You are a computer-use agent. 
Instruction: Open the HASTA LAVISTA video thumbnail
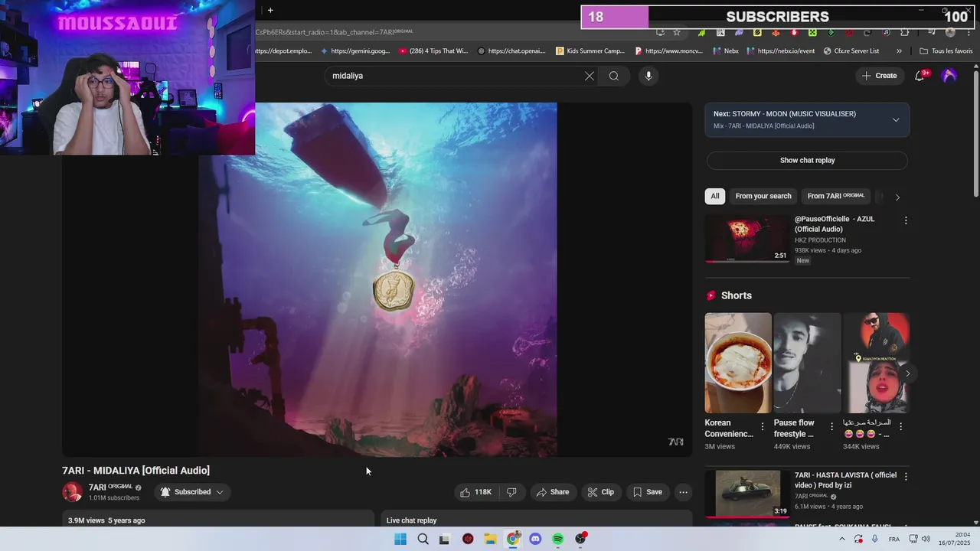click(748, 494)
